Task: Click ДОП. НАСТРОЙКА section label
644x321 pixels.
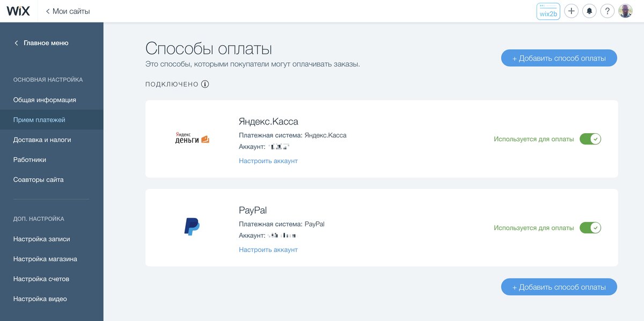Action: tap(39, 218)
